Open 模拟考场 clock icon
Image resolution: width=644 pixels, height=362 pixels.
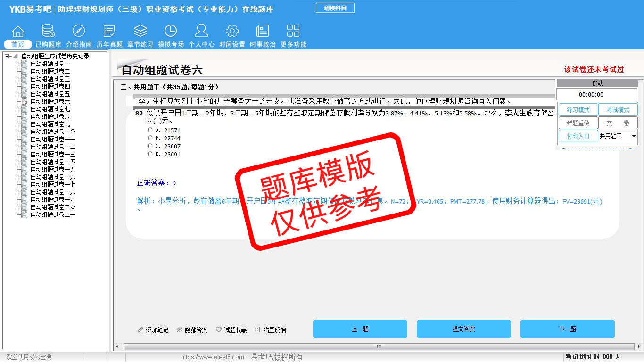pos(171,31)
